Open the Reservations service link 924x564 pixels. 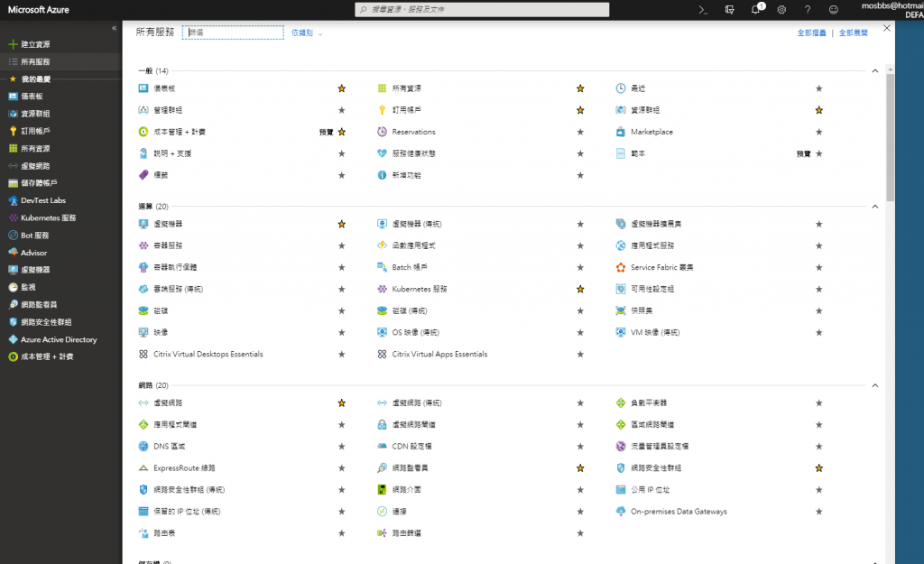coord(413,132)
